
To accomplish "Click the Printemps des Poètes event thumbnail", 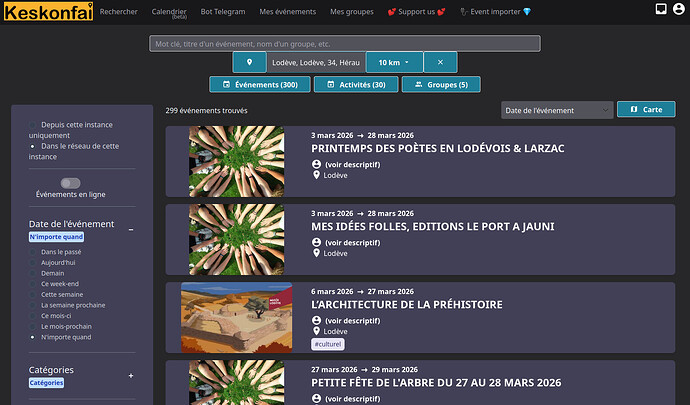I will (236, 162).
